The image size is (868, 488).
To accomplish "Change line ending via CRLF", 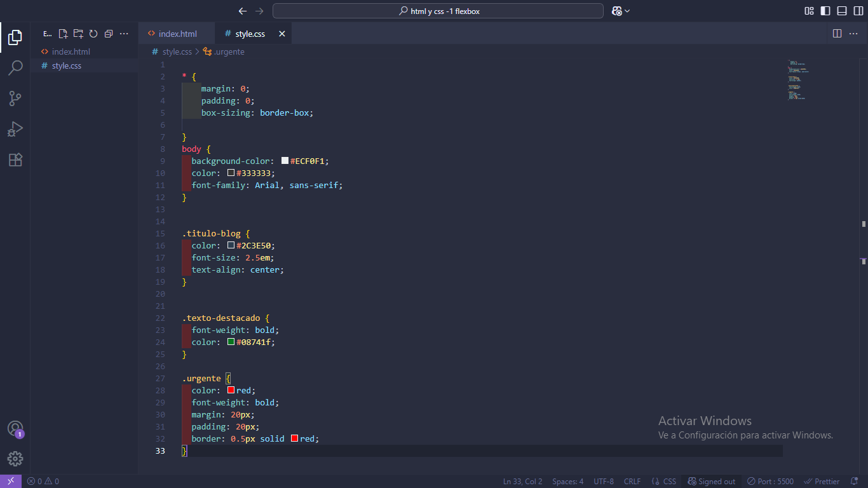I will pyautogui.click(x=632, y=481).
